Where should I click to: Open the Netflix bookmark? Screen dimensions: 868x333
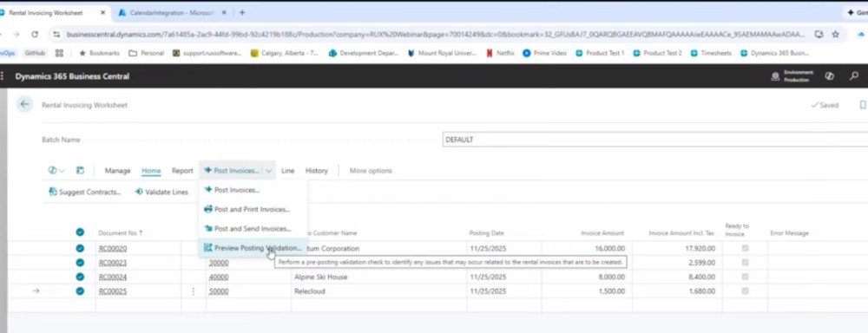pos(500,53)
